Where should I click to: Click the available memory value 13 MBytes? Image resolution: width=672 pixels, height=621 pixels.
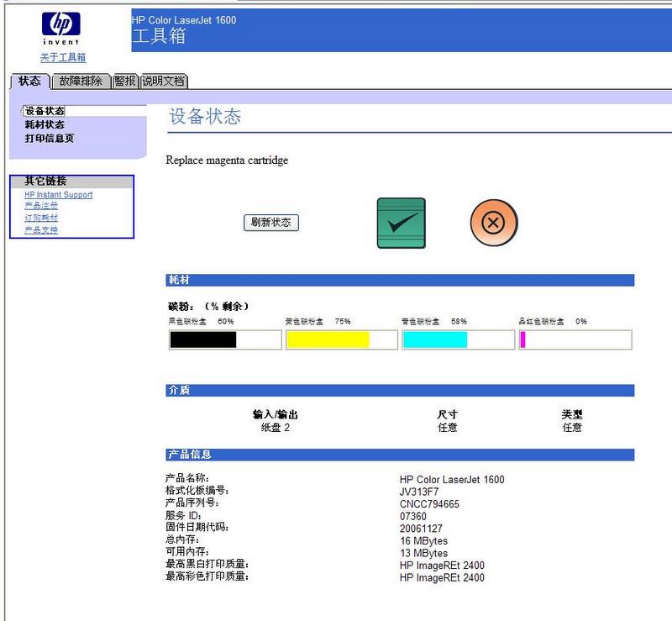424,553
